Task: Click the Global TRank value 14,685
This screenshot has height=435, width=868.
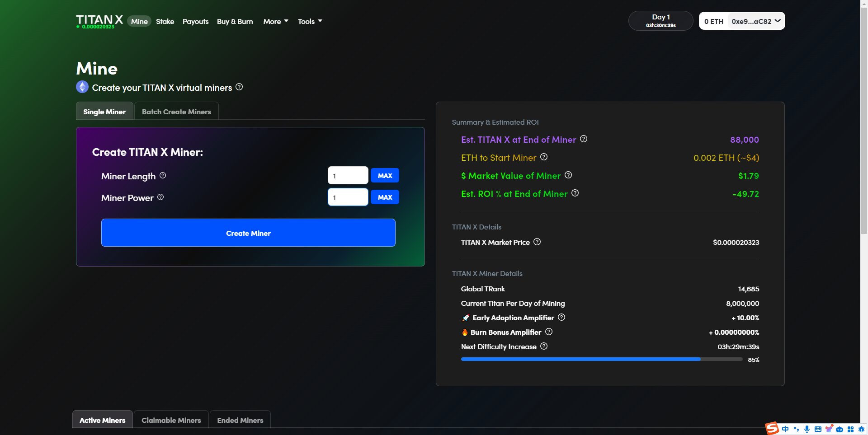Action: [x=748, y=289]
